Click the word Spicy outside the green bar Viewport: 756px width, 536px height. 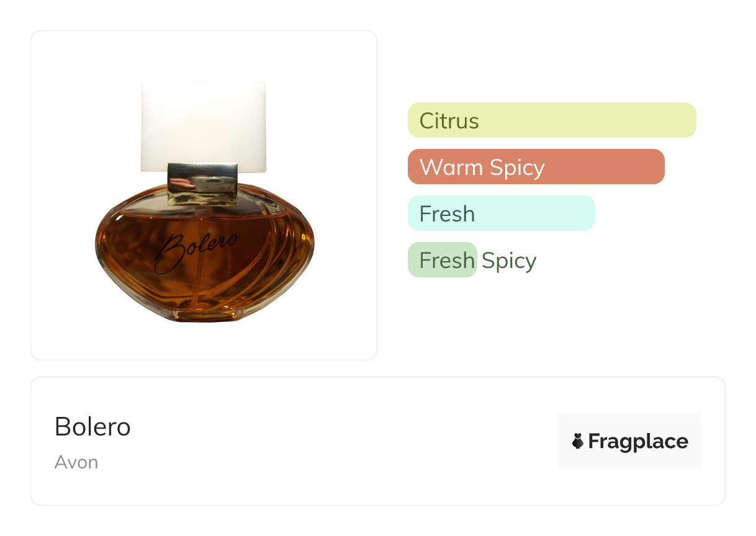click(508, 261)
